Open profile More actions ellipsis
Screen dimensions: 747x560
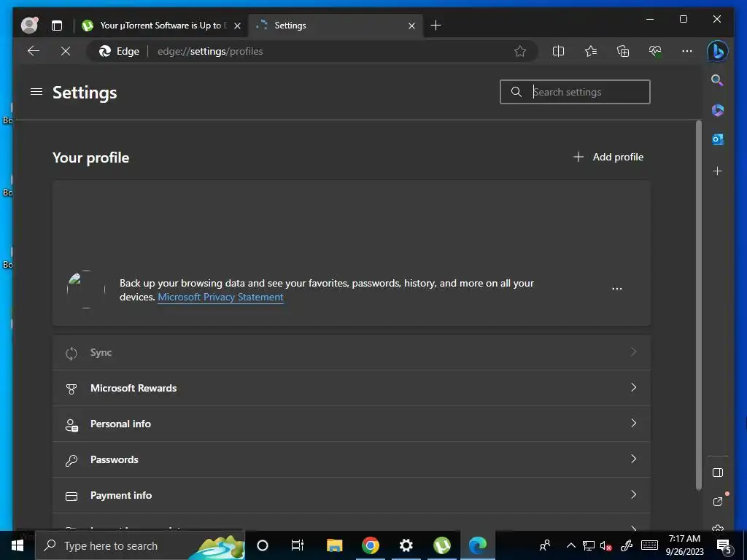tap(617, 289)
